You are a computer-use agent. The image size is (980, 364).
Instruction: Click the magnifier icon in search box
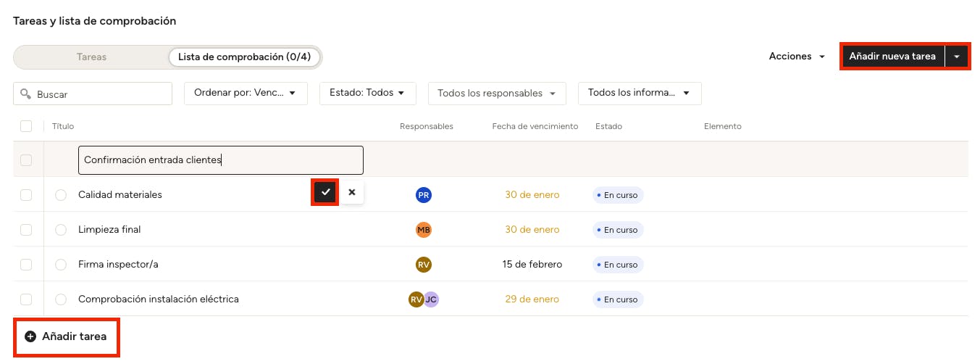(x=26, y=94)
